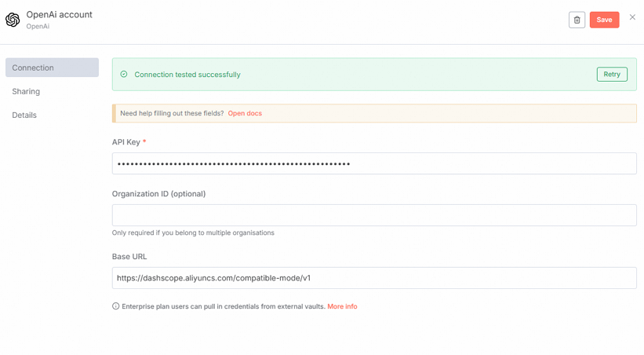This screenshot has height=355, width=644.
Task: Click the 'Only required if you belong' hint
Action: [x=193, y=232]
